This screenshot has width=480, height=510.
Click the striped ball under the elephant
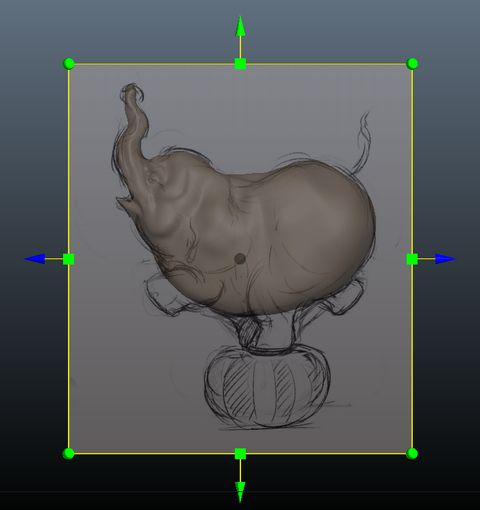[267, 387]
